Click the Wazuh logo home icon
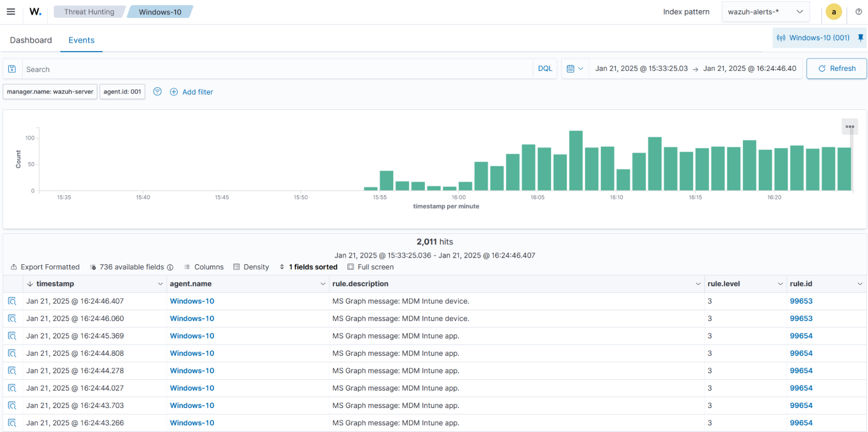 pos(36,12)
